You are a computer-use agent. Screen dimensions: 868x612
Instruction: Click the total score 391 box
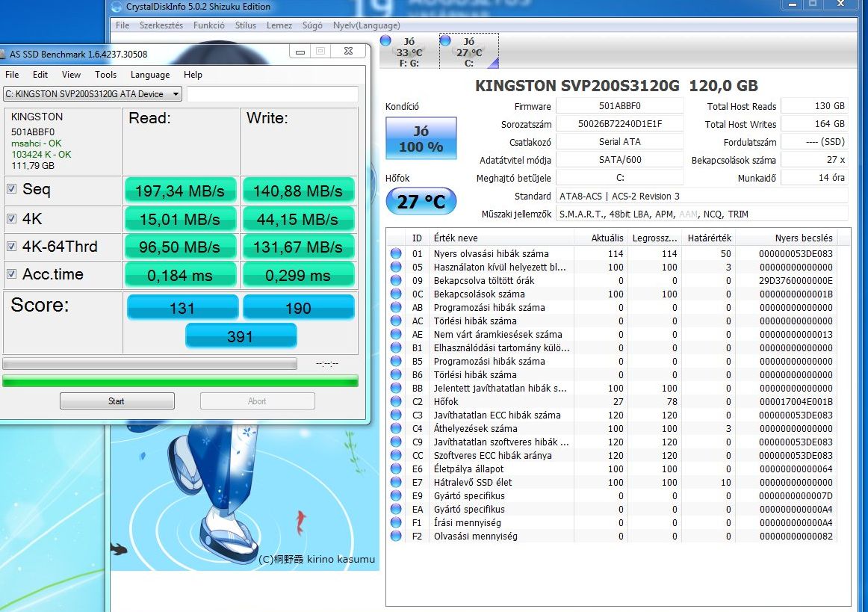(241, 336)
